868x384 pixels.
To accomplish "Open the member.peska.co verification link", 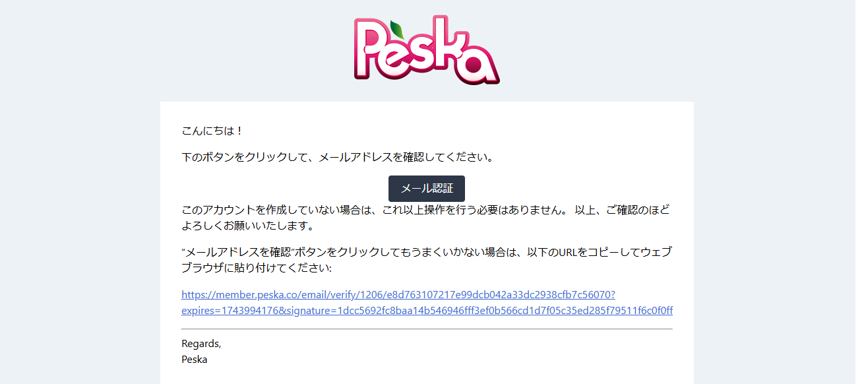I will point(398,294).
